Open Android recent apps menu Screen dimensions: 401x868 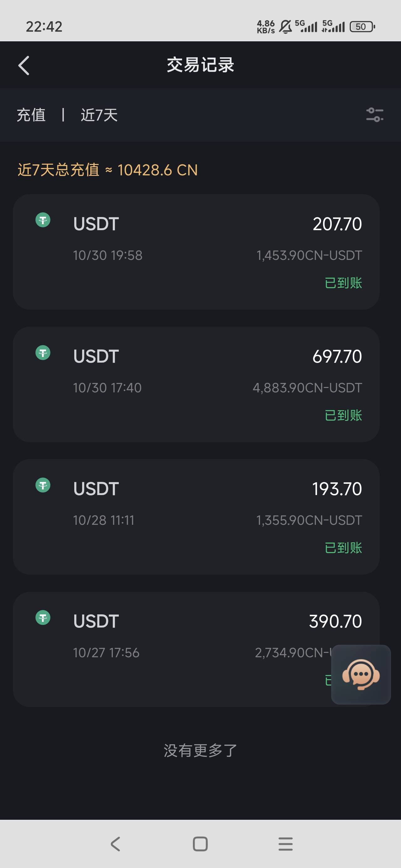tap(285, 844)
